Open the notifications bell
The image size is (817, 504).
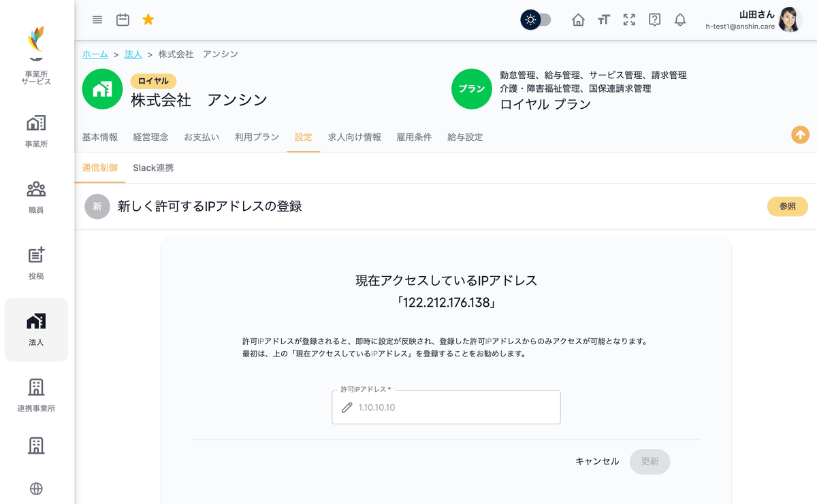tap(679, 20)
